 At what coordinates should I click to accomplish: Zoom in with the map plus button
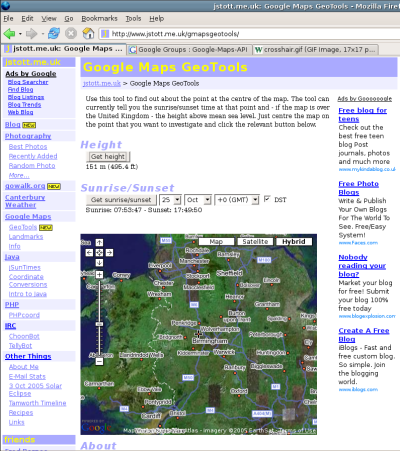tap(99, 275)
